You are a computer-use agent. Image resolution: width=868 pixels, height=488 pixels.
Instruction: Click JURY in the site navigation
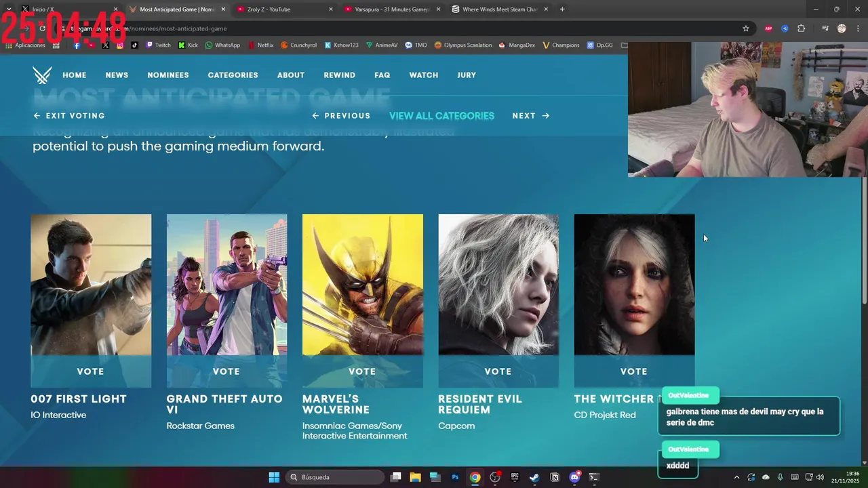coord(467,75)
